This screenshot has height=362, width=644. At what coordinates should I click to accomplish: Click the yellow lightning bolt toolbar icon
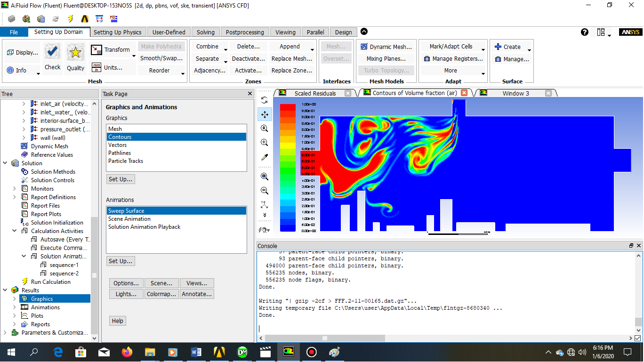point(71,19)
